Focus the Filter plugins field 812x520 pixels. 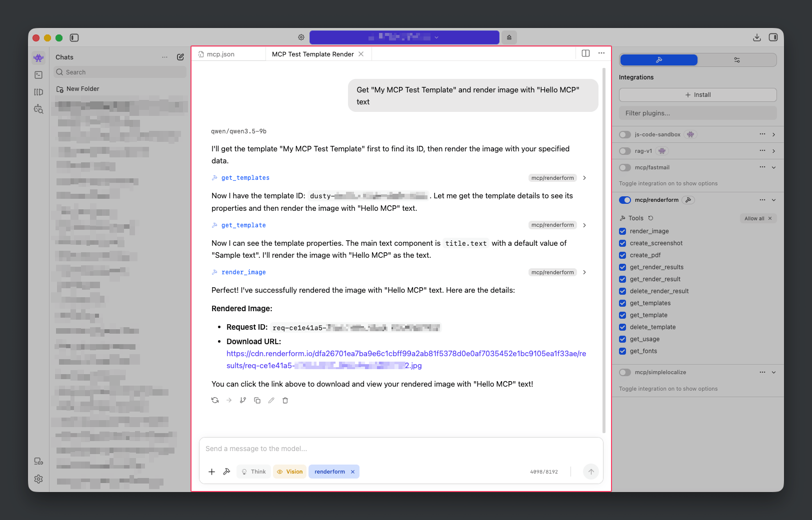pos(698,113)
